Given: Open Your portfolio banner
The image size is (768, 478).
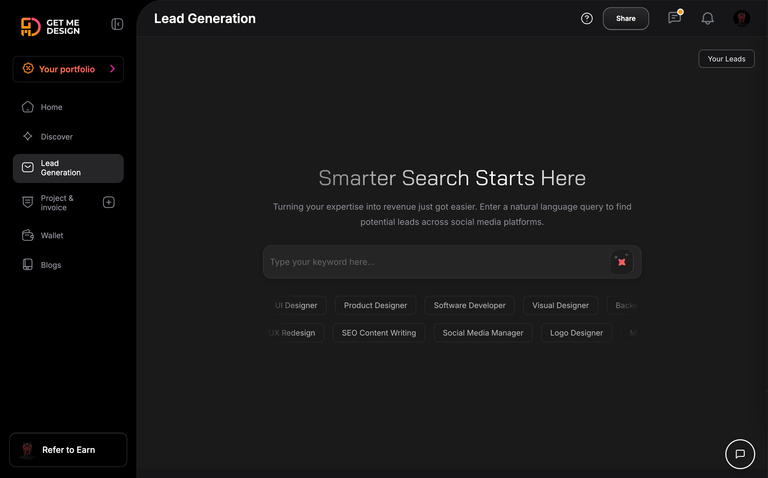Looking at the screenshot, I should point(68,69).
